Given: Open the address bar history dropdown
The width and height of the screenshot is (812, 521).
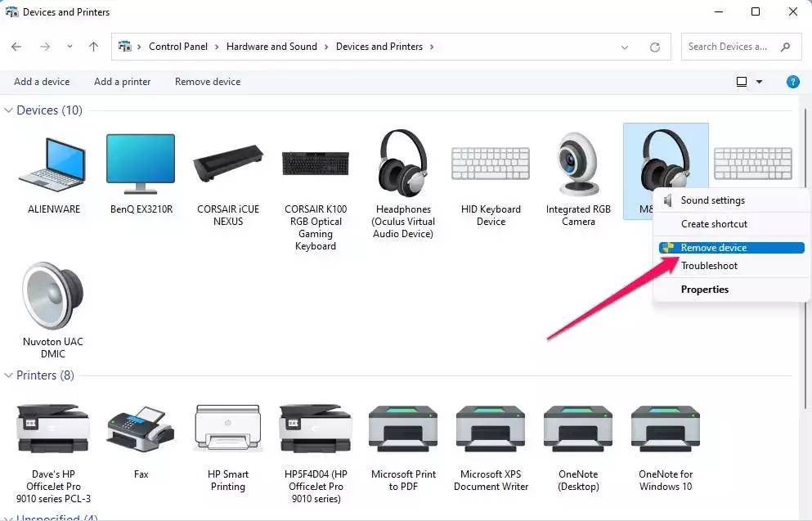Looking at the screenshot, I should (x=626, y=47).
